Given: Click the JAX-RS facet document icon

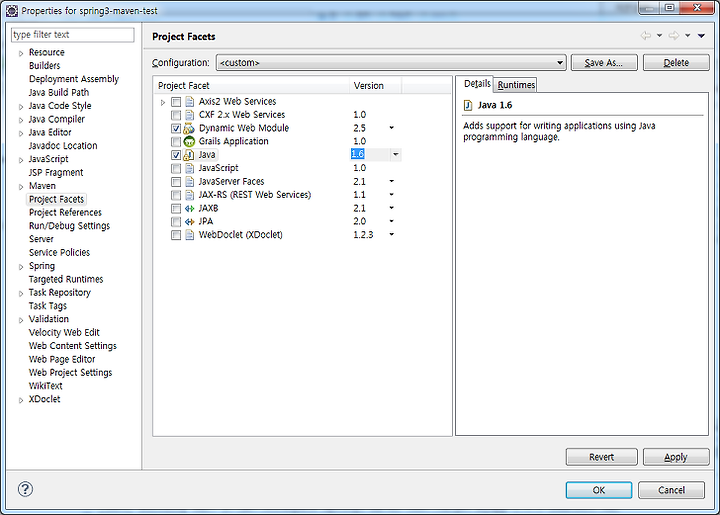Looking at the screenshot, I should [189, 195].
